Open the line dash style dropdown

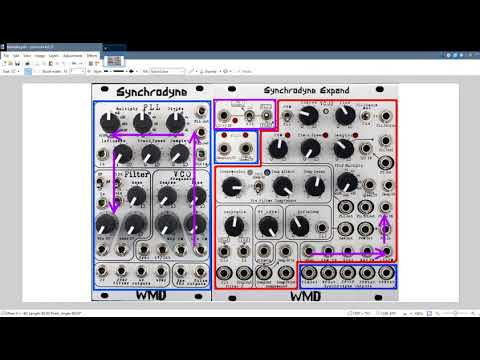[x=120, y=71]
